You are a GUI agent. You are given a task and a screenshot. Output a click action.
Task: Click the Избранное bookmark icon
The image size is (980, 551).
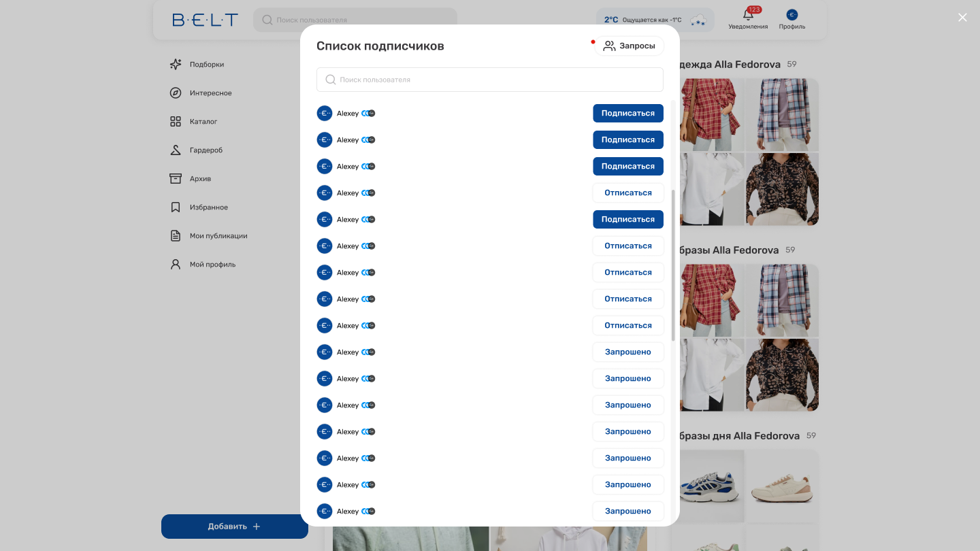click(176, 207)
